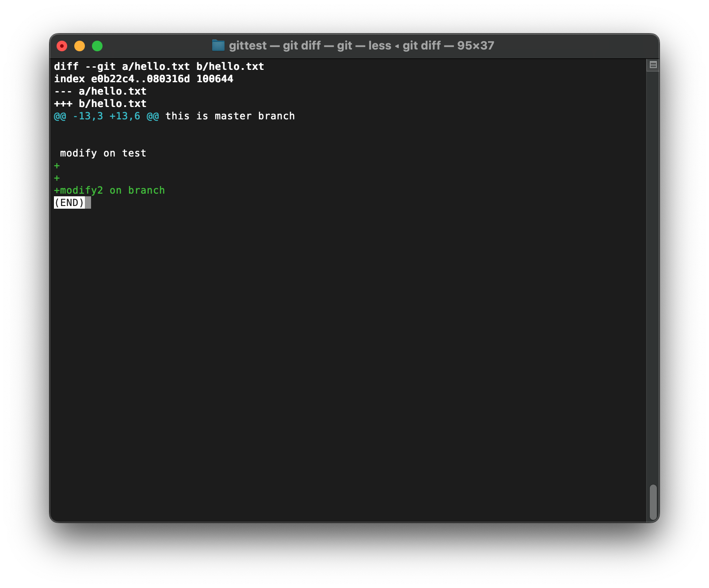Click the text 'this is master branch'
Image resolution: width=709 pixels, height=588 pixels.
click(230, 116)
